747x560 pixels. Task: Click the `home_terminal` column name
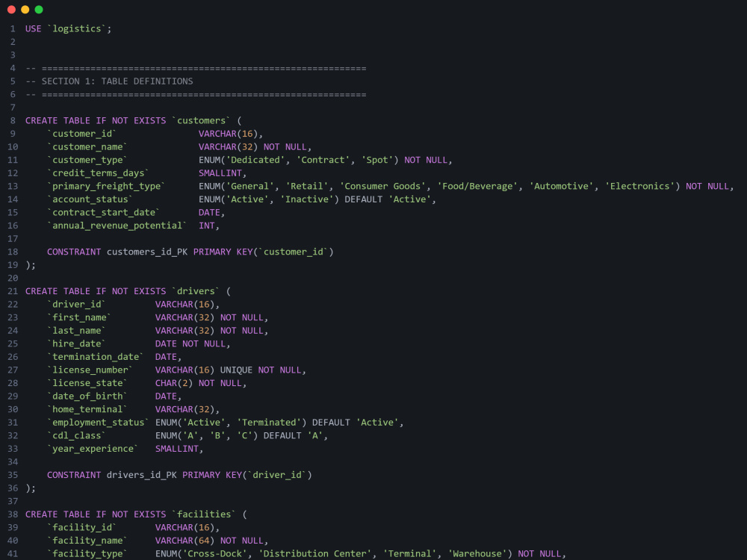(87, 409)
